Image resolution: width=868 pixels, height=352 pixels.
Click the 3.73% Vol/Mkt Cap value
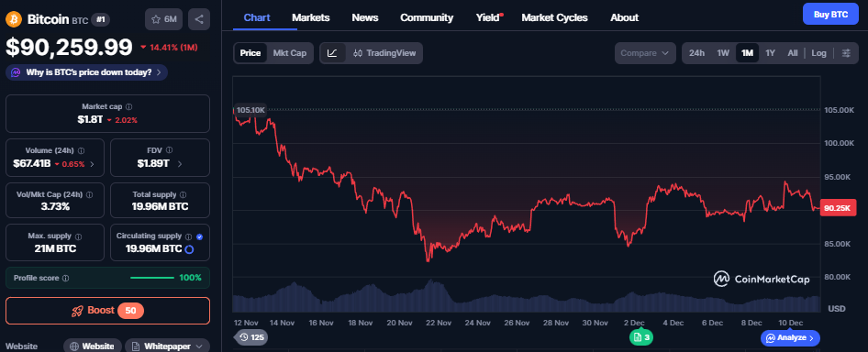pos(55,207)
